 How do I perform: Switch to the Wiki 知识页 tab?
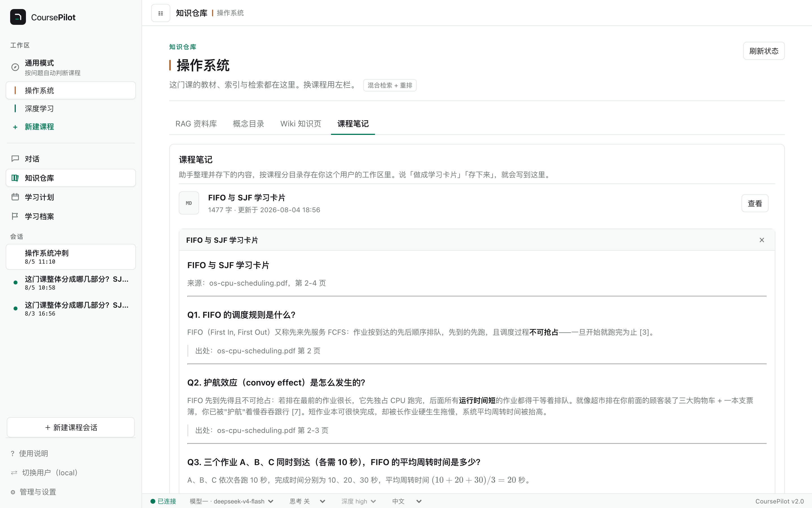click(301, 124)
